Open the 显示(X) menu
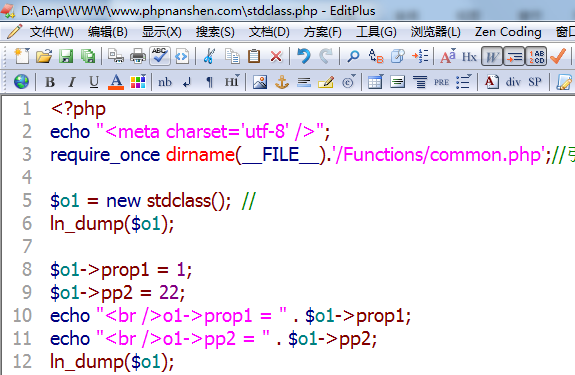Screen dimensions: 575x375 pos(162,32)
